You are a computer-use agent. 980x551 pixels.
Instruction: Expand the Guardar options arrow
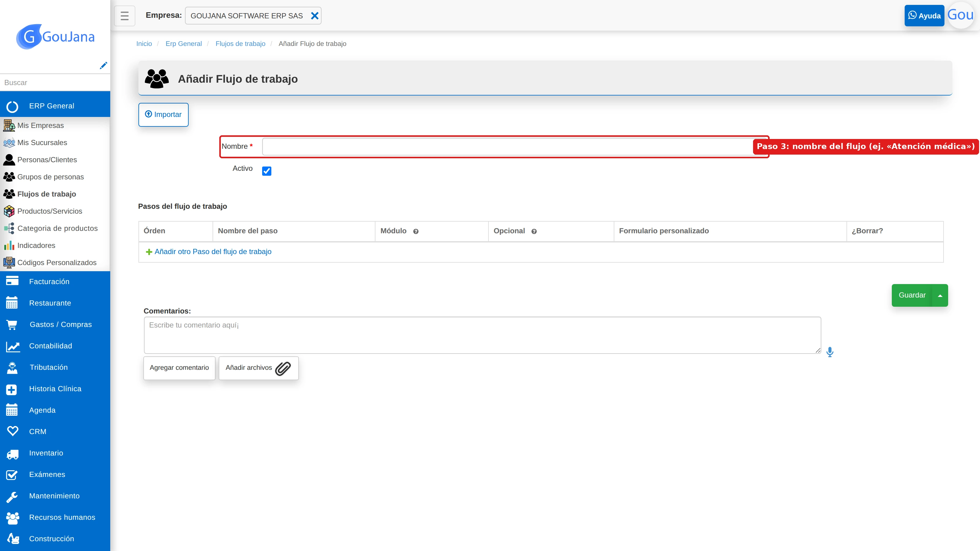940,295
